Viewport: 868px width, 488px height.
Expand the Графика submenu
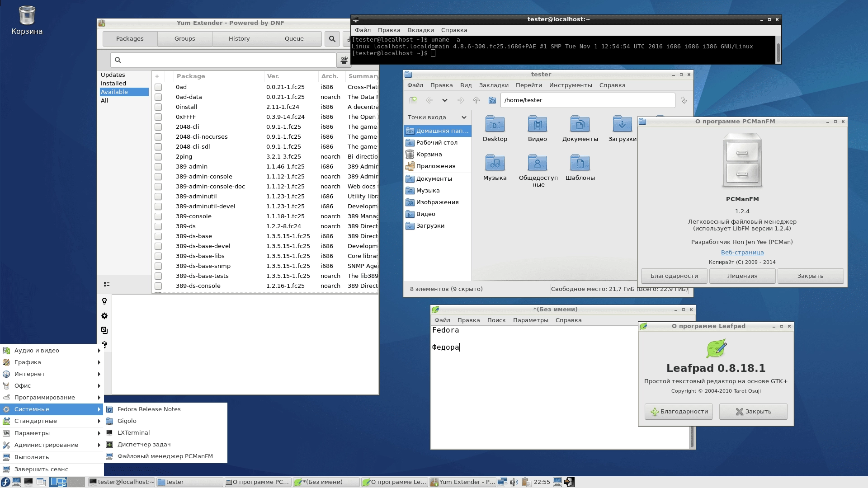52,362
